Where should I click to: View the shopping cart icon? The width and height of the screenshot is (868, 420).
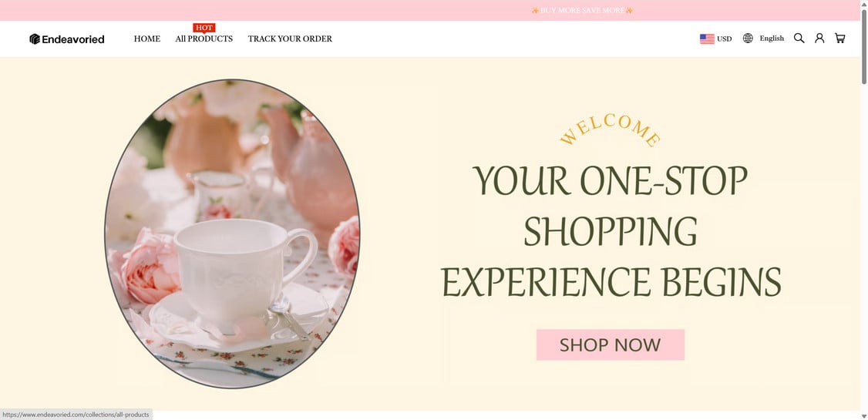839,39
